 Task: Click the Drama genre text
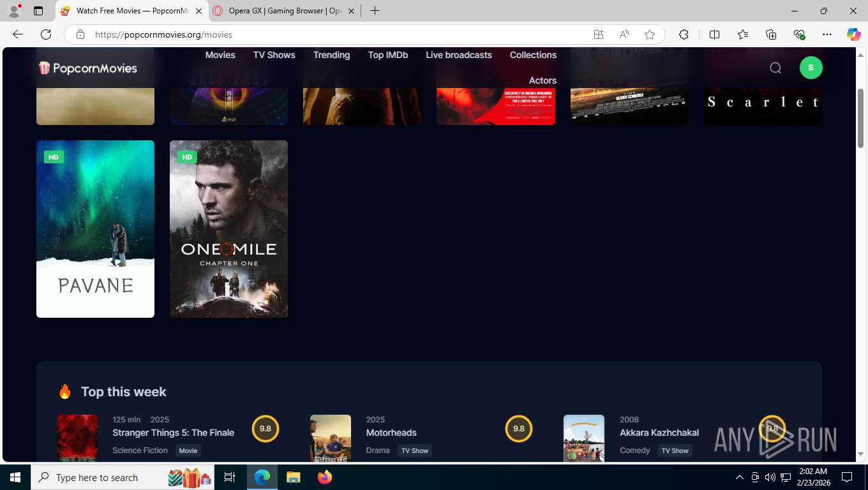(x=378, y=450)
